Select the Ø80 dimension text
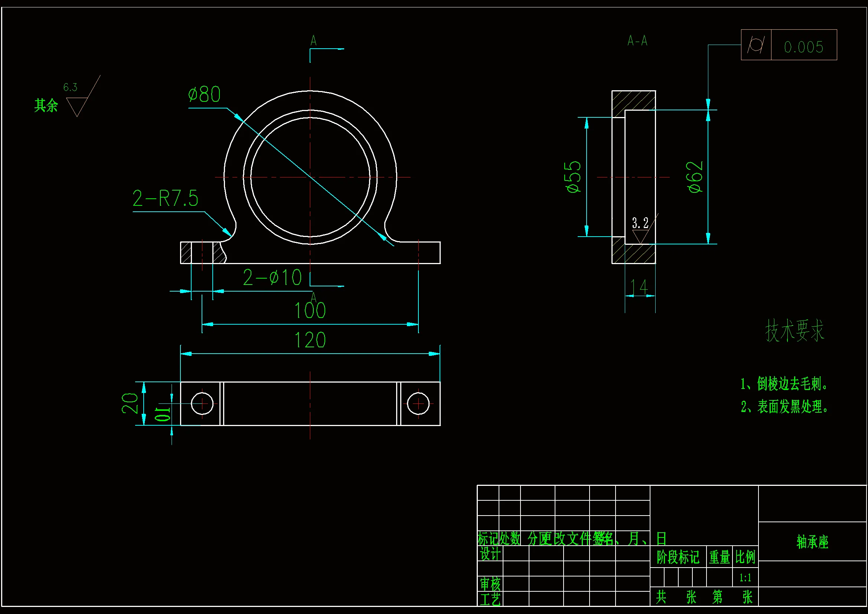The height and width of the screenshot is (614, 868). [204, 95]
